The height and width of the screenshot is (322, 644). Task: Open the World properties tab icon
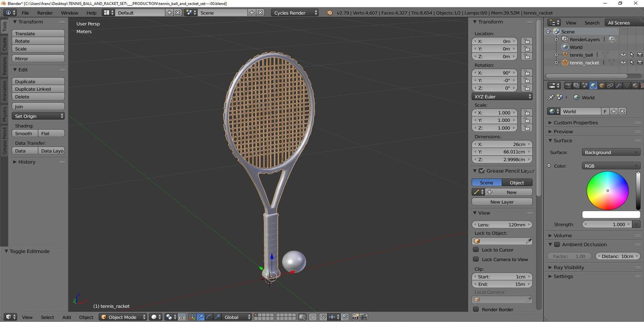click(593, 86)
